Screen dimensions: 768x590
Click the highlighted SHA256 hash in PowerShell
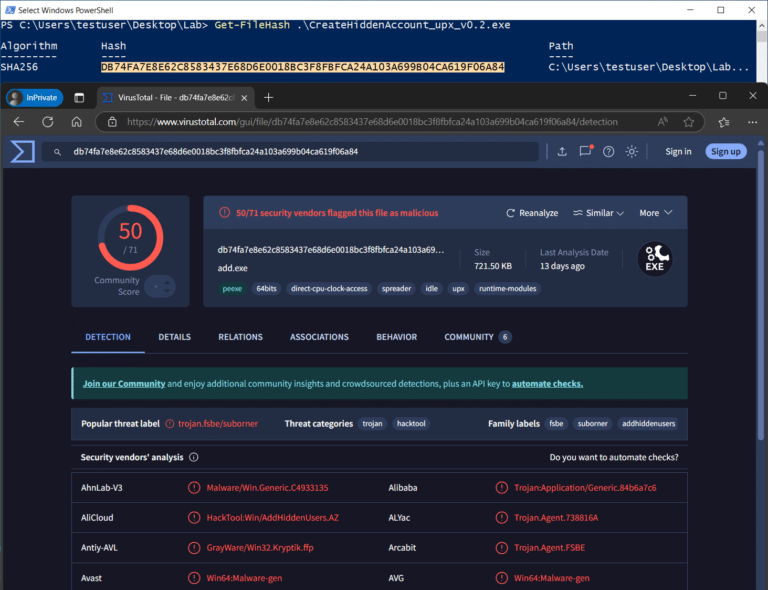(x=303, y=67)
